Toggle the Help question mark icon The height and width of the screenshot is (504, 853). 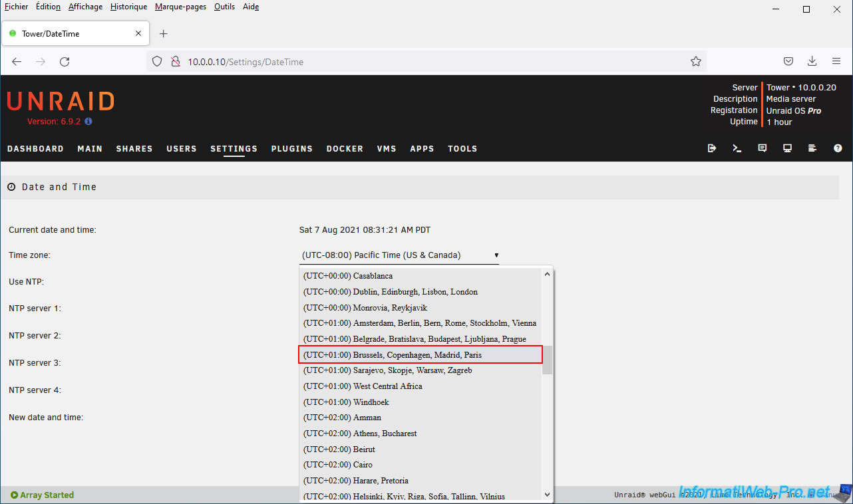838,148
